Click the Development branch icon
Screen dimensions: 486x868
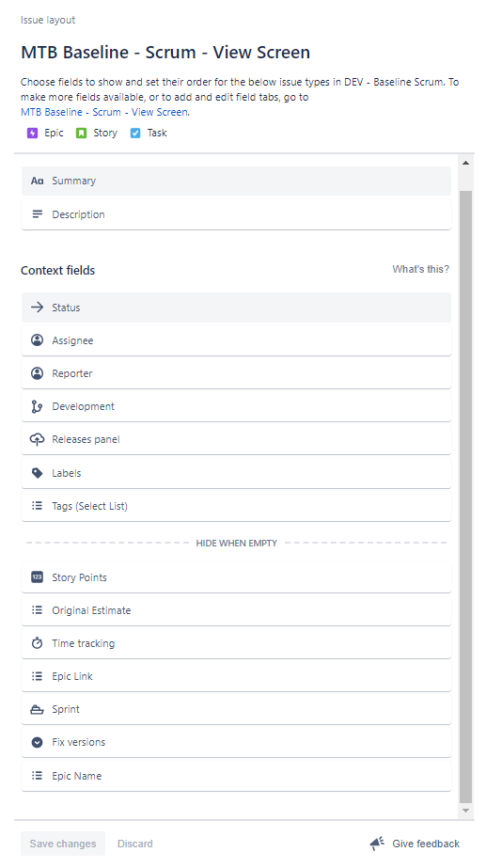tap(37, 406)
